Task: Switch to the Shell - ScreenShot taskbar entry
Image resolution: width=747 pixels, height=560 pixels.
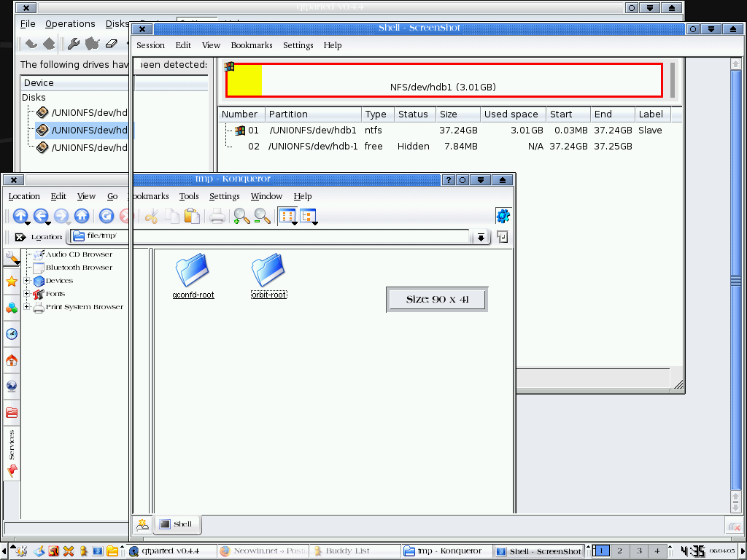Action: click(538, 551)
